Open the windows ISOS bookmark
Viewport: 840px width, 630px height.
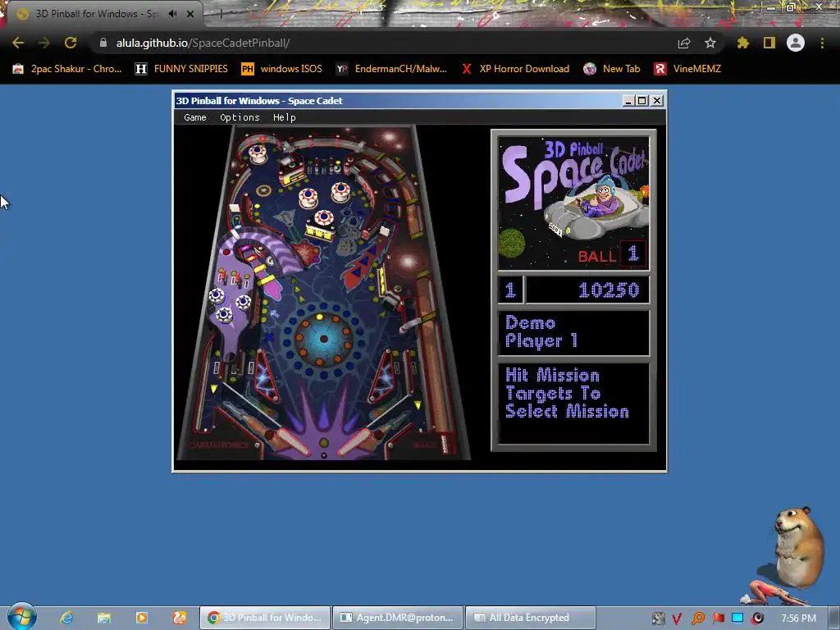tap(282, 69)
